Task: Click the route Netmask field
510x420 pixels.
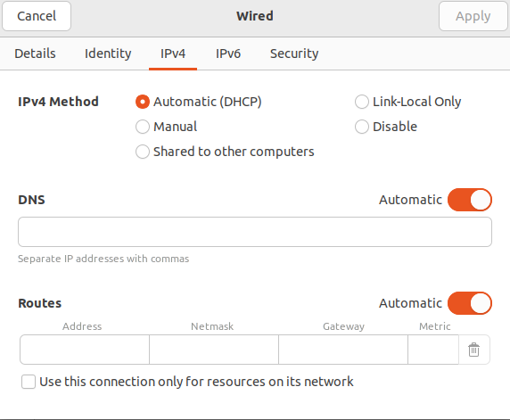Action: pos(214,350)
